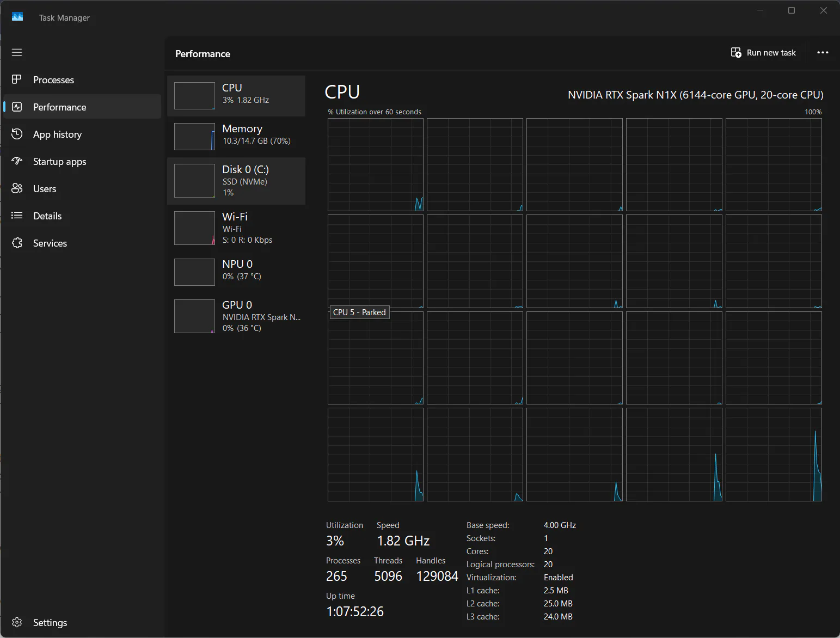Maximize the Task Manager window
This screenshot has width=840, height=638.
(x=792, y=10)
